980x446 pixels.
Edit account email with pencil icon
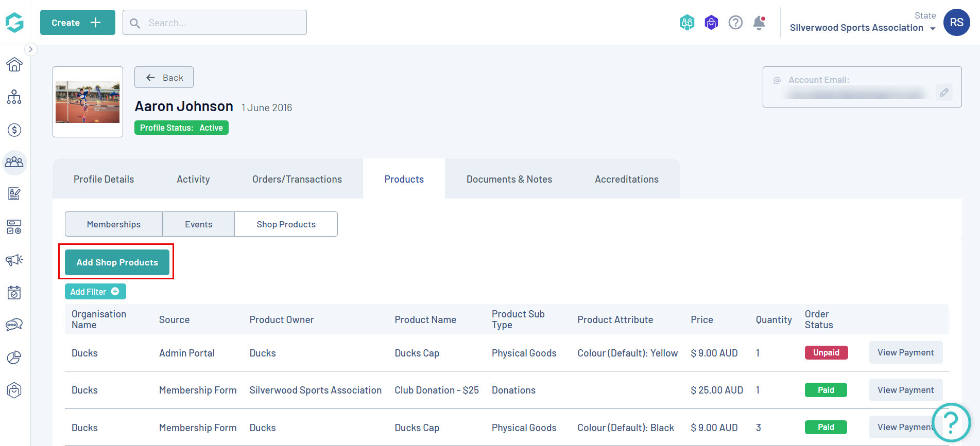click(944, 93)
